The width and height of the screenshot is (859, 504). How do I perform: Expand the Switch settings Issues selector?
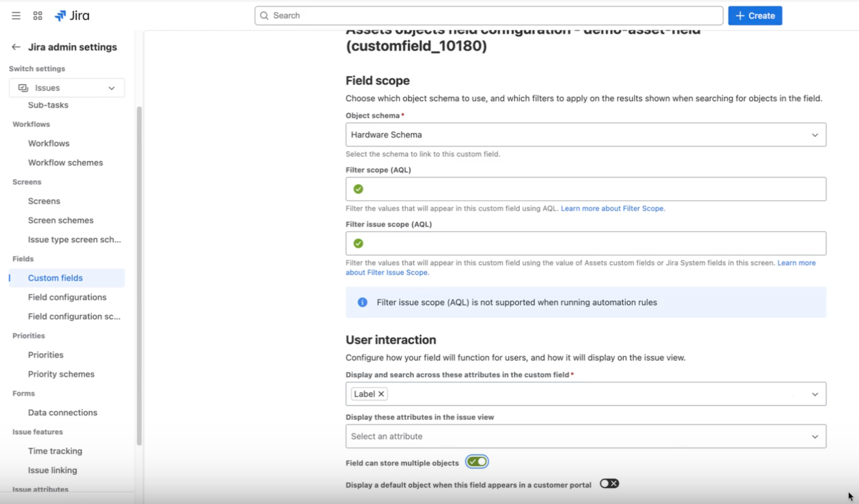[112, 88]
